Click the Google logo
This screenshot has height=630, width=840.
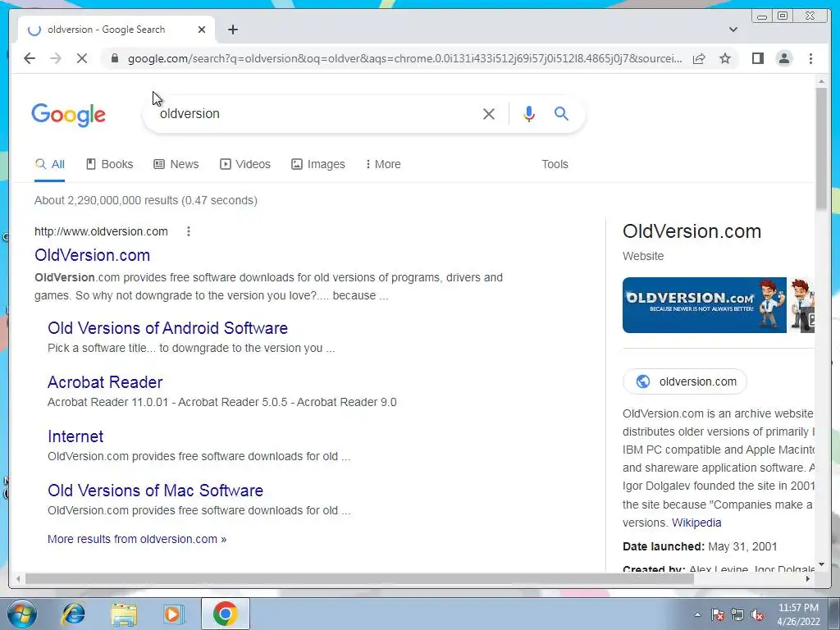tap(69, 115)
